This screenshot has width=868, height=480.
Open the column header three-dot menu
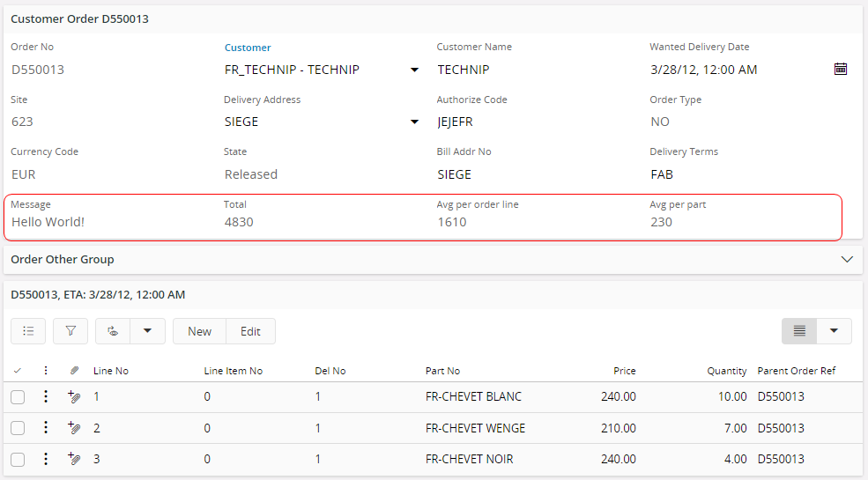click(x=46, y=371)
